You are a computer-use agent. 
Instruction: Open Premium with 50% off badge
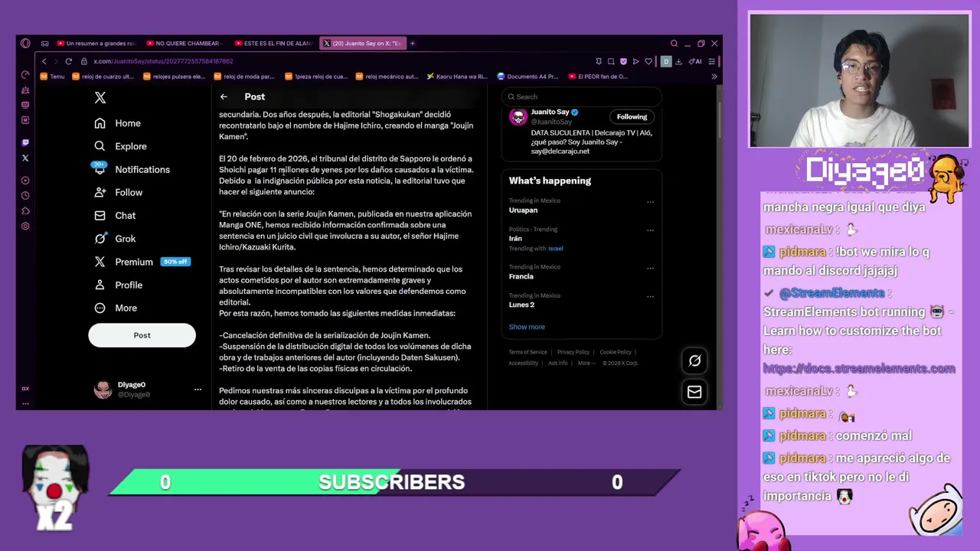141,262
